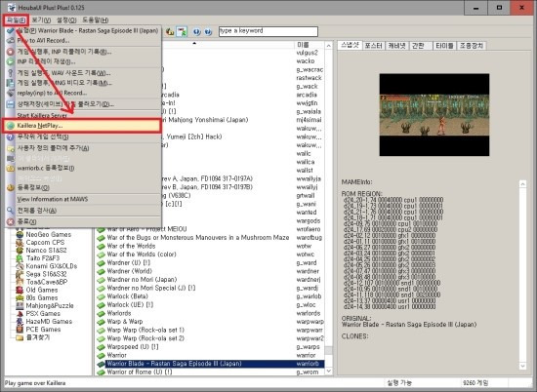Switch to the 조종장치 tab
The image size is (537, 392).
472,46
